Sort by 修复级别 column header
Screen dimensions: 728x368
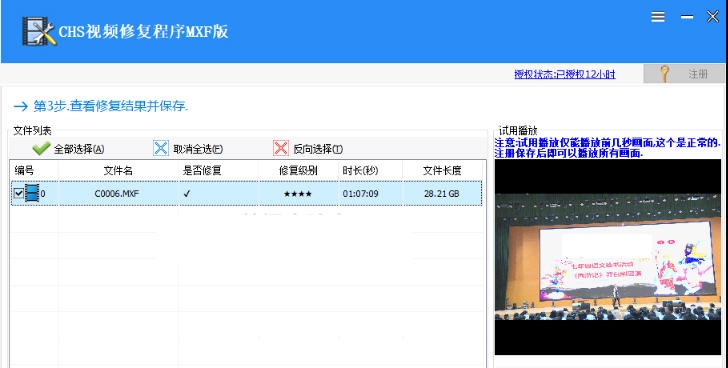click(298, 170)
